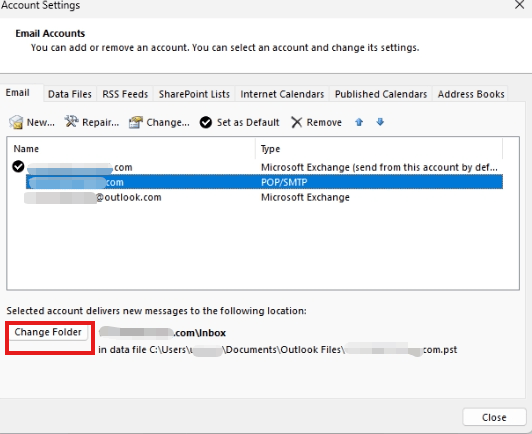Switch to the SharePoint Lists tab
The image size is (532, 434).
point(194,94)
